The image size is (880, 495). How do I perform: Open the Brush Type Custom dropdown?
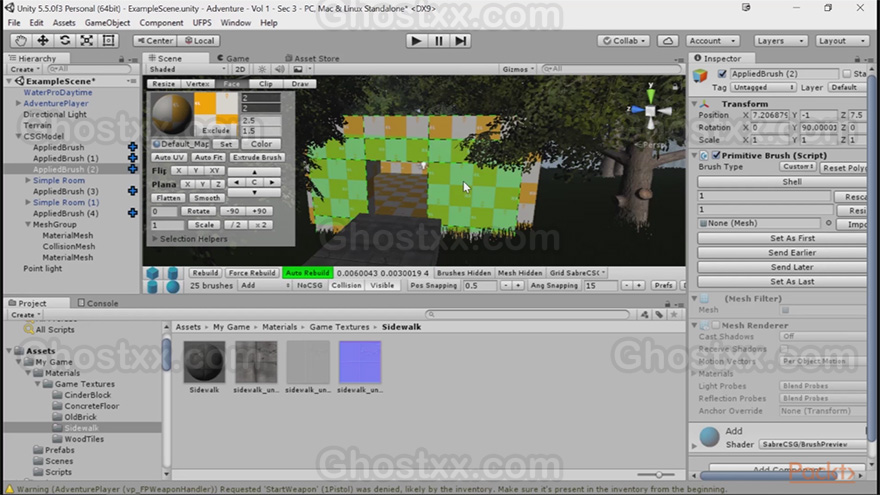coord(798,167)
